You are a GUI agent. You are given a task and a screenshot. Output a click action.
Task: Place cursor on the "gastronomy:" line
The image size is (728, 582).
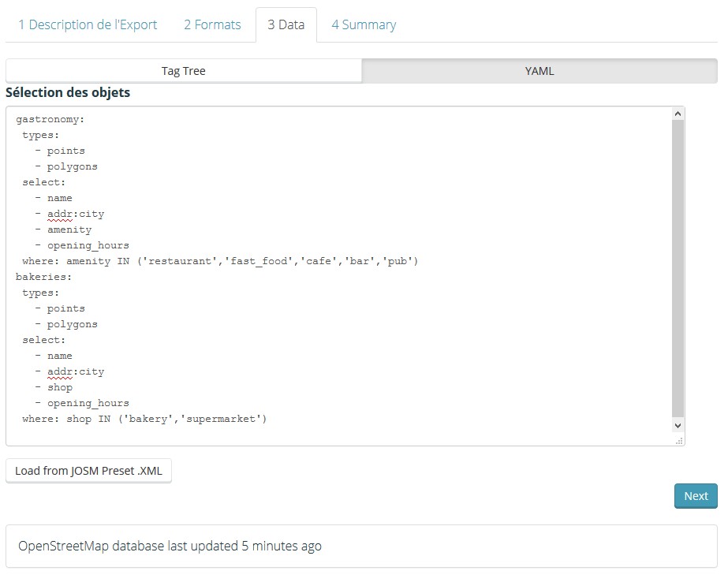(50, 119)
